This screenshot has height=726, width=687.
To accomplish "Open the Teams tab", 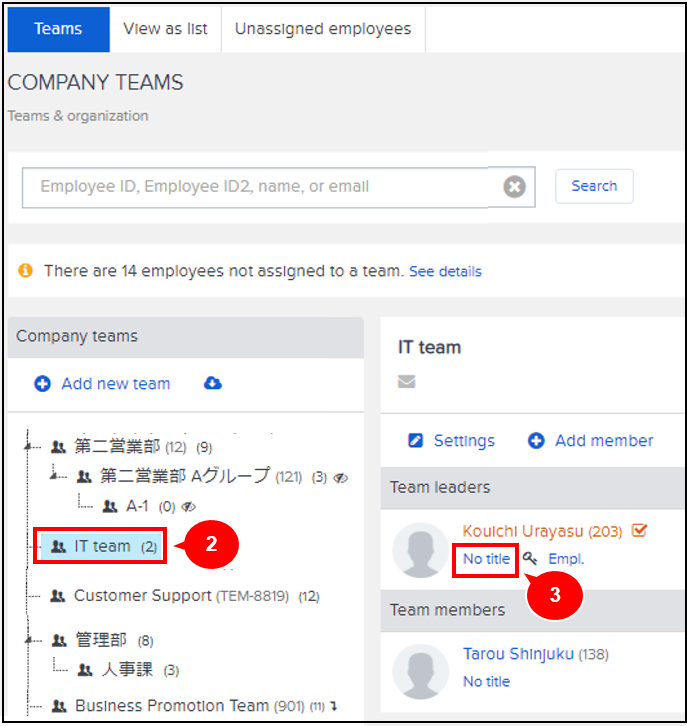I will [58, 29].
